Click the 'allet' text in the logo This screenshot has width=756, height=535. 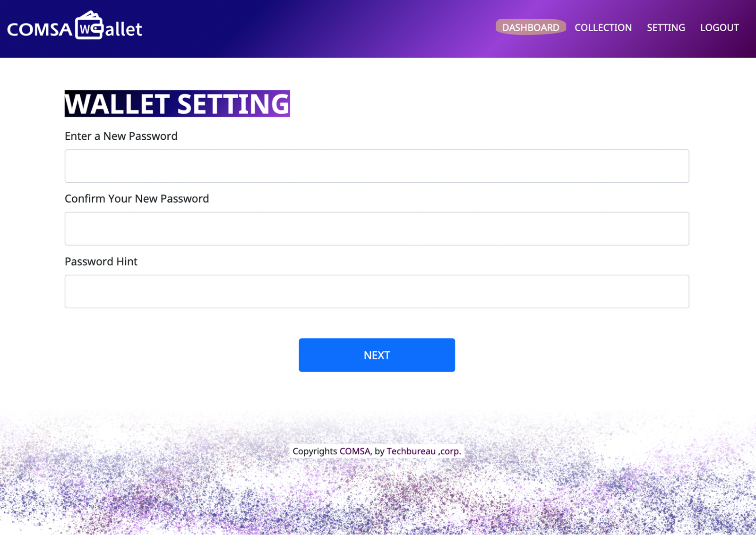[x=123, y=29]
